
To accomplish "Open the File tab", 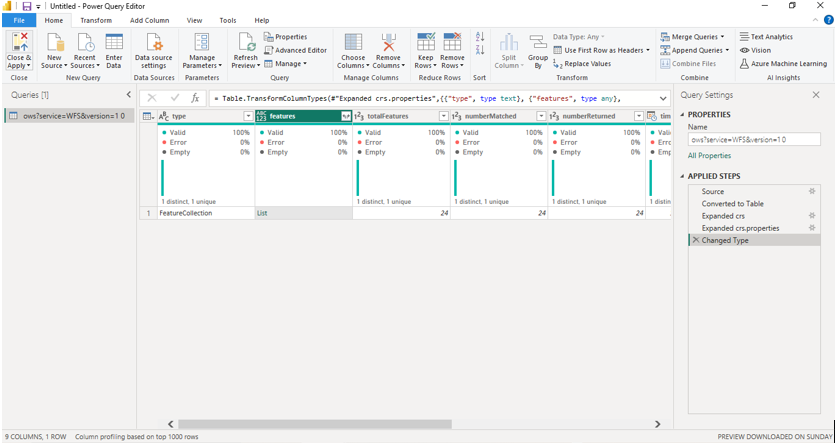I will tap(19, 20).
